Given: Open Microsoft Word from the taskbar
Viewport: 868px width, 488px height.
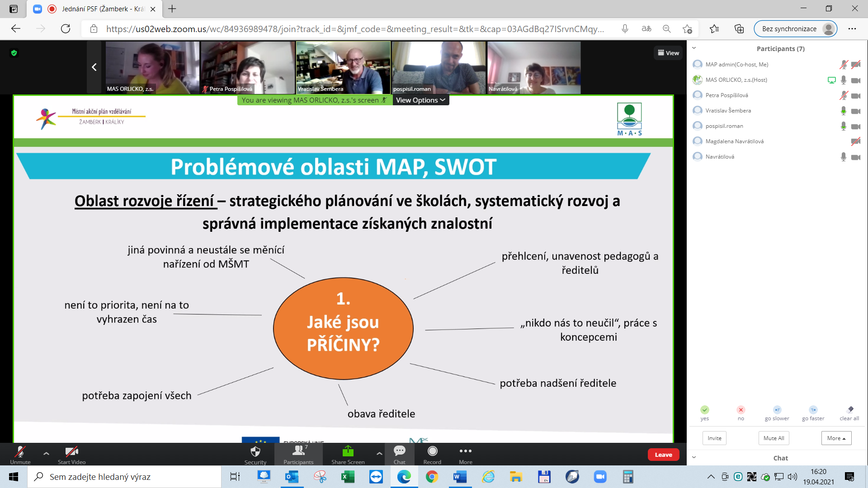Looking at the screenshot, I should coord(460,477).
